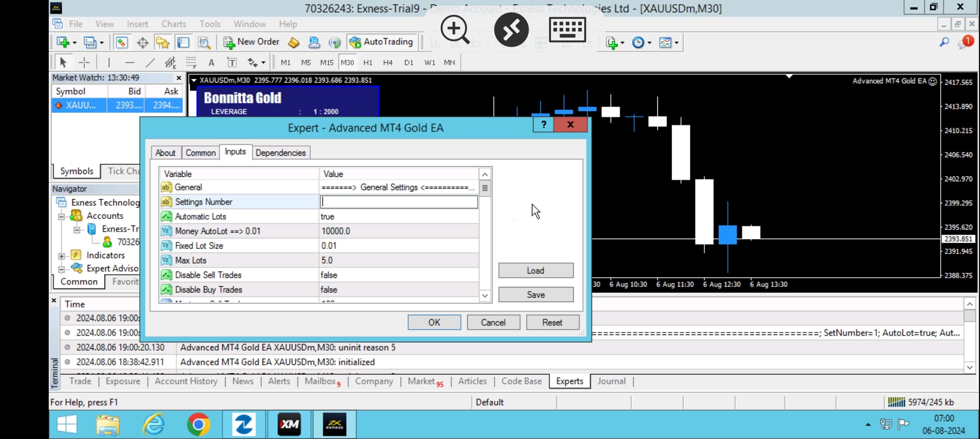The width and height of the screenshot is (980, 439).
Task: Click the crosshair cursor tool
Action: pos(84,62)
